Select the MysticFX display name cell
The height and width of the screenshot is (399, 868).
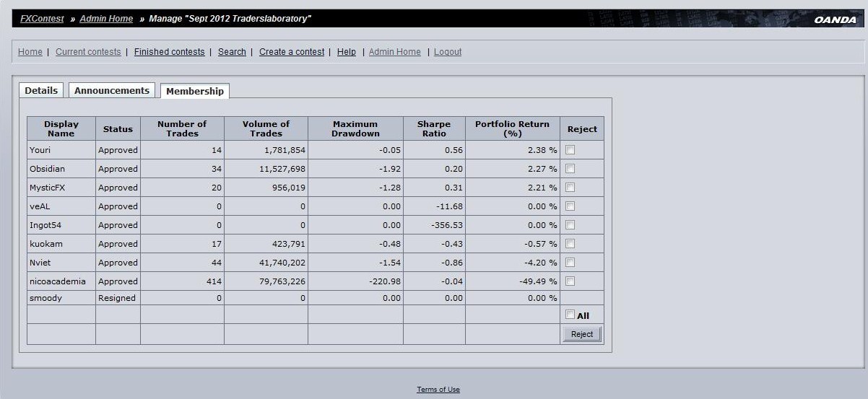(x=61, y=188)
